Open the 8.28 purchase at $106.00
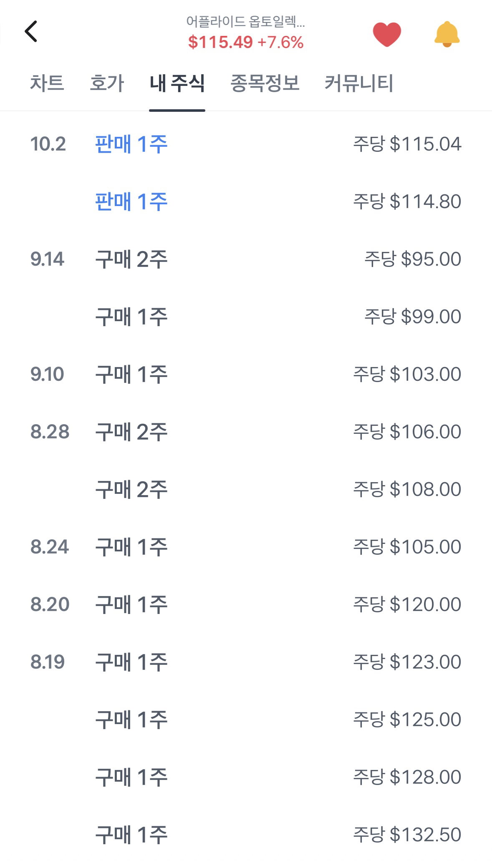 tap(246, 432)
